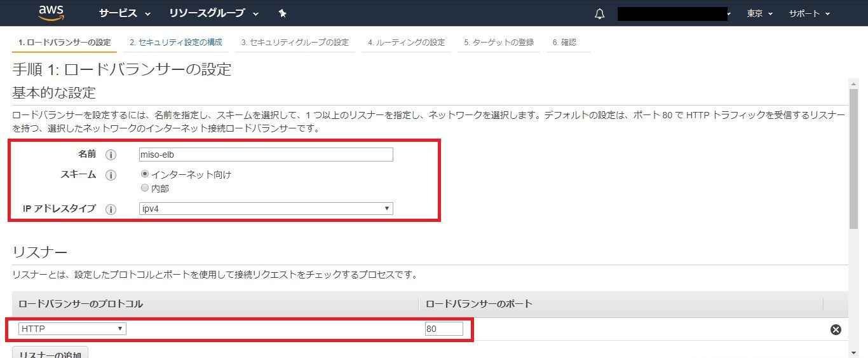Click the pin shortcut icon in navbar
The image size is (868, 358).
[283, 13]
